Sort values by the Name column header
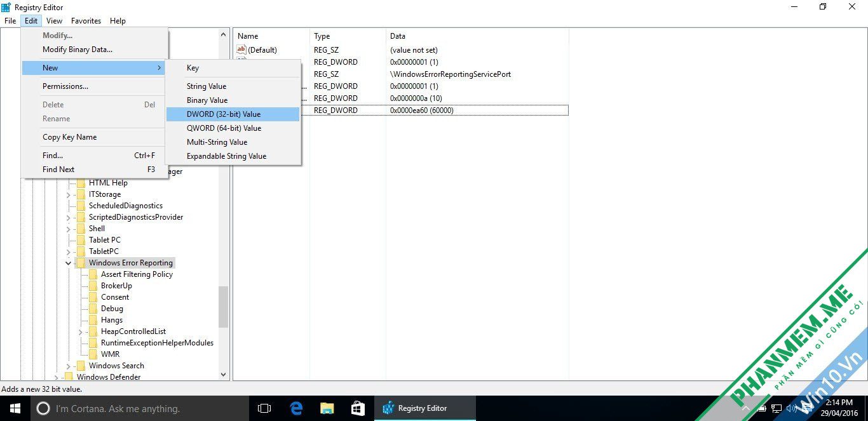This screenshot has height=421, width=868. pyautogui.click(x=271, y=36)
